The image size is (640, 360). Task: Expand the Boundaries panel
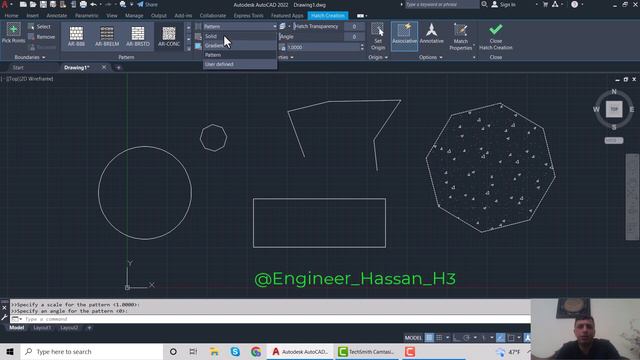click(x=30, y=57)
